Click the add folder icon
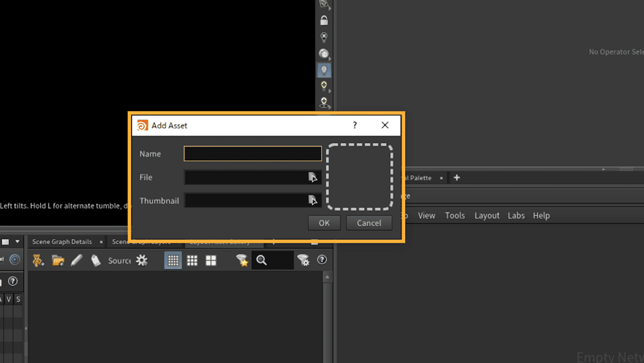Image resolution: width=644 pixels, height=363 pixels. coord(58,260)
